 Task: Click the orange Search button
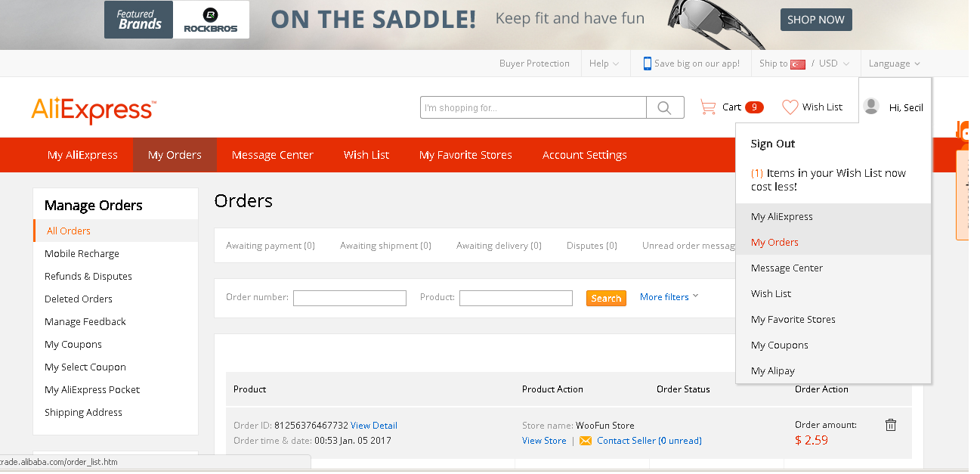tap(606, 299)
